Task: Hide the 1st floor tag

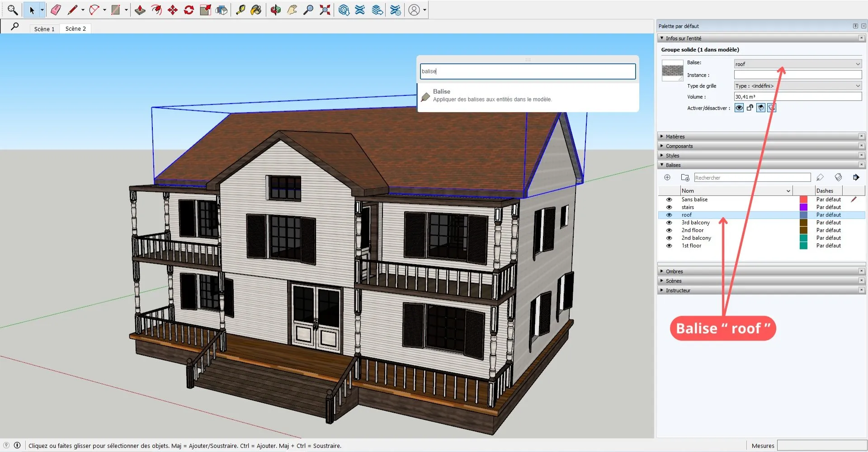Action: click(669, 246)
